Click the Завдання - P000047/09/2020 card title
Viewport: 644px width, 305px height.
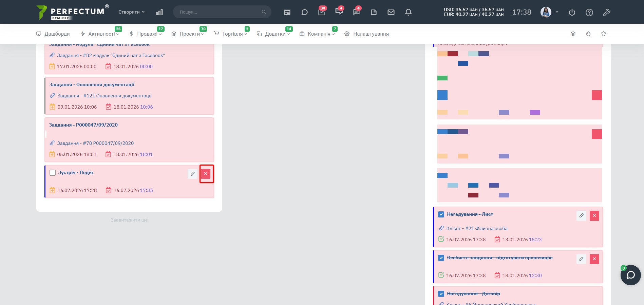[x=83, y=125]
